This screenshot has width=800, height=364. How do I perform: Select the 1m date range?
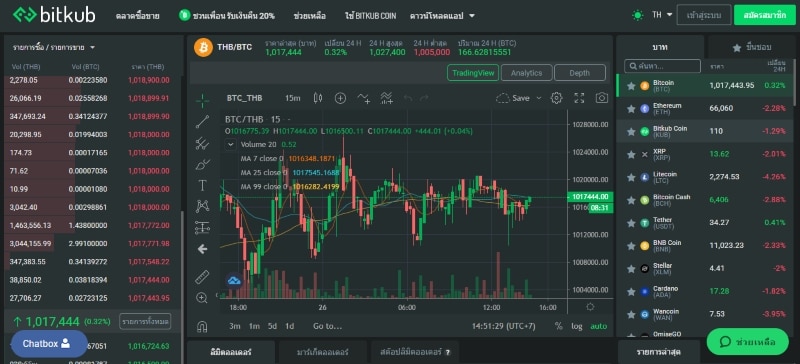coord(254,326)
